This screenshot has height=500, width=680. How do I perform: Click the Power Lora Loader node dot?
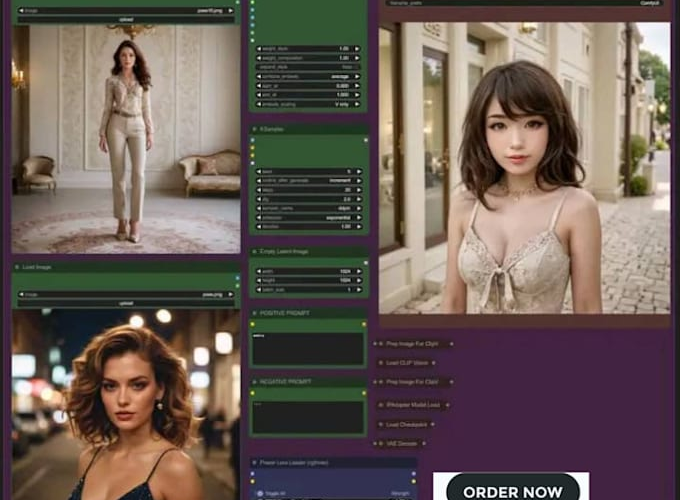click(254, 463)
